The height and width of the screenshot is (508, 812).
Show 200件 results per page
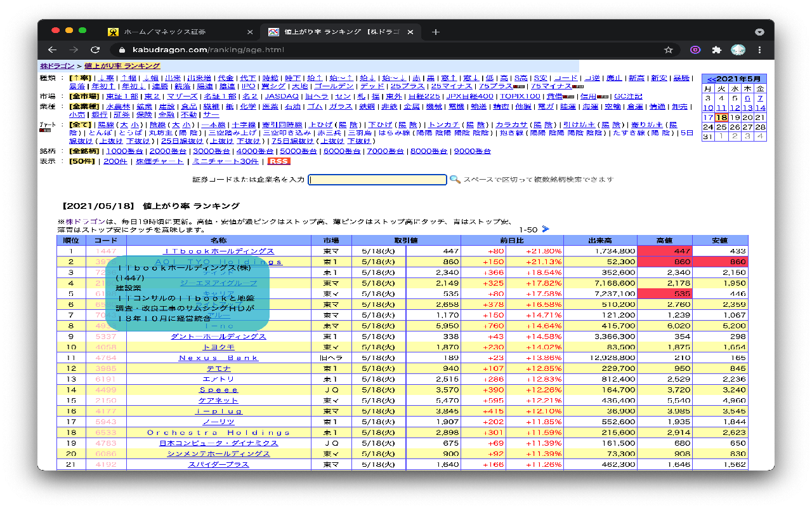(115, 161)
